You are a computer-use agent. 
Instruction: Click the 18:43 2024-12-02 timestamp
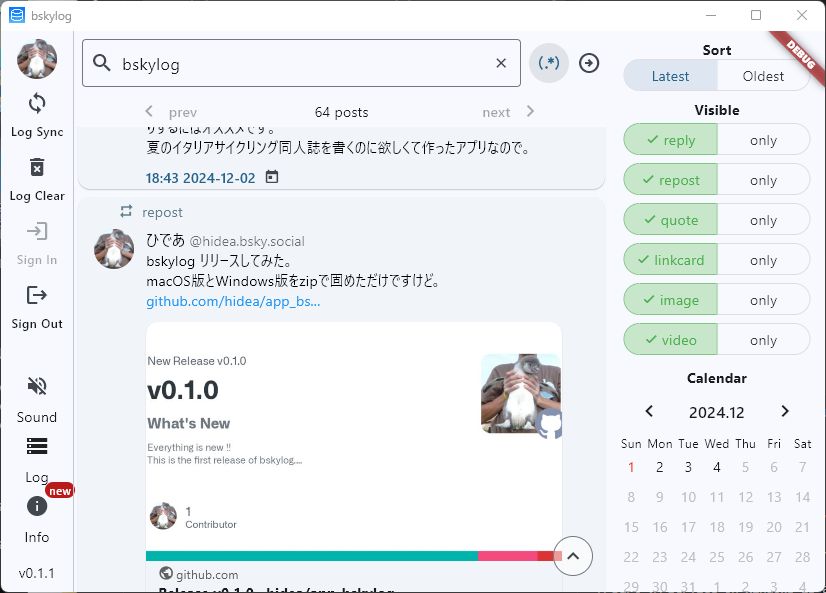tap(200, 178)
